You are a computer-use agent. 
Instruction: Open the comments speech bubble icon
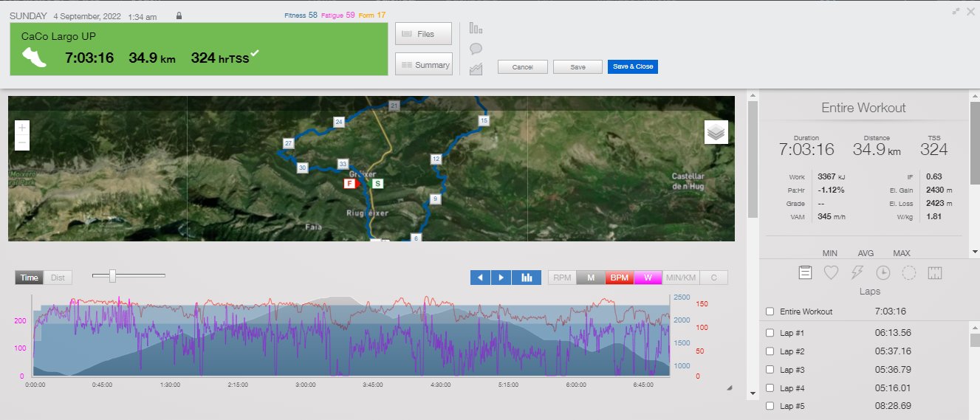[476, 49]
